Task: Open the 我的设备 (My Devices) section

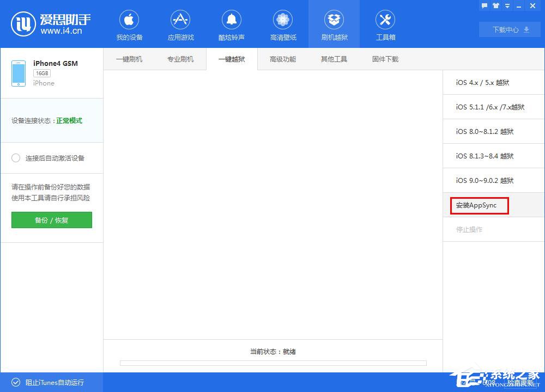Action: tap(129, 24)
